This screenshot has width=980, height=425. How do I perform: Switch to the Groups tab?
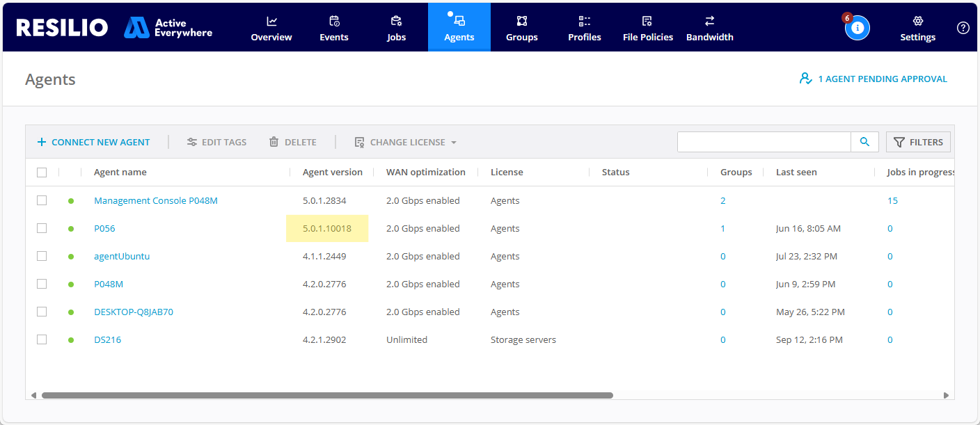click(x=521, y=28)
